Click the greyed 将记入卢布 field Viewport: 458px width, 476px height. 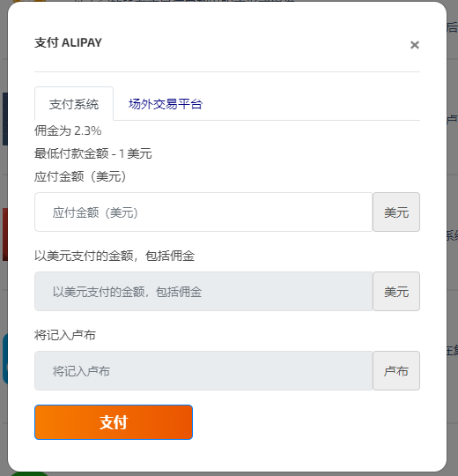point(203,370)
